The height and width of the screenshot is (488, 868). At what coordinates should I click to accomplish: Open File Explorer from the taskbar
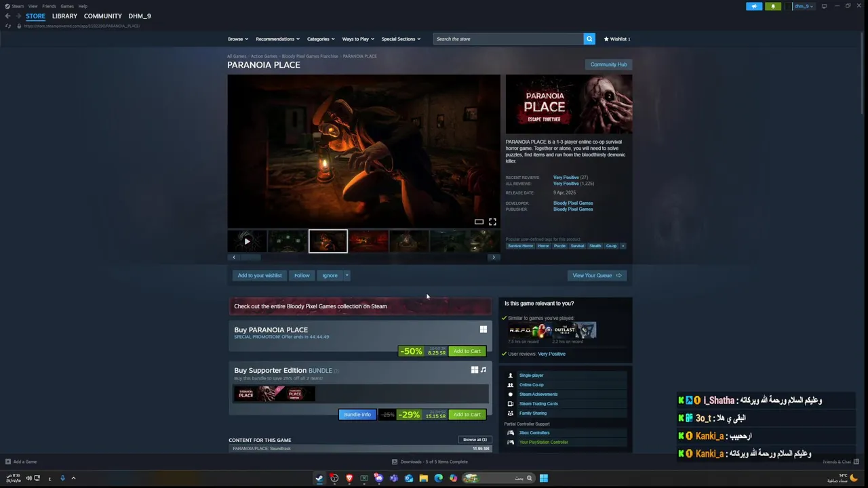pos(423,478)
